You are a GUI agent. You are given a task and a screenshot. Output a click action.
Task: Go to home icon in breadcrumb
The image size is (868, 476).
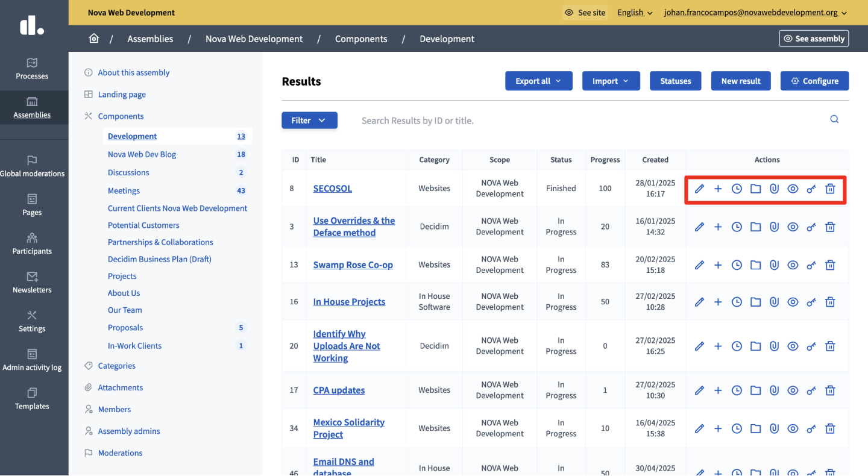click(93, 39)
